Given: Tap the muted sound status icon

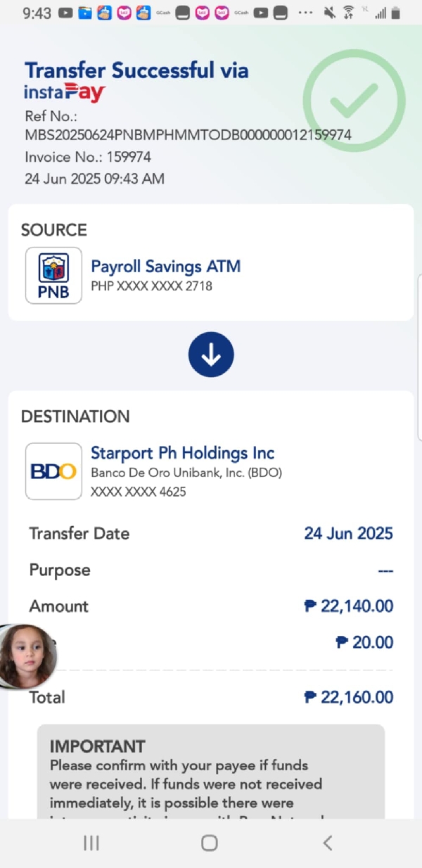Looking at the screenshot, I should (x=329, y=13).
